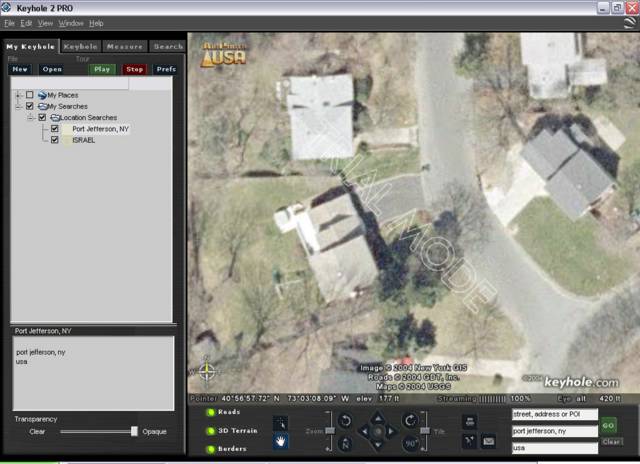Viewport: 640px width, 464px height.
Task: Pan the map up with arrow
Action: point(378,417)
